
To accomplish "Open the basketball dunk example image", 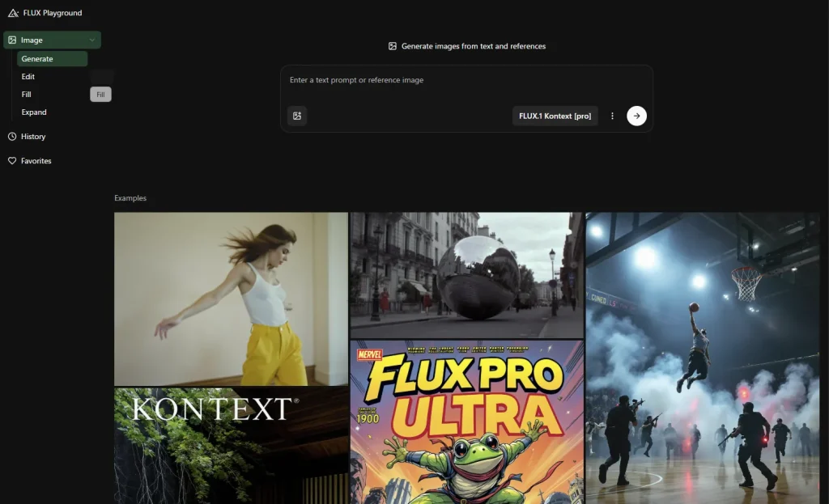I will click(x=702, y=356).
